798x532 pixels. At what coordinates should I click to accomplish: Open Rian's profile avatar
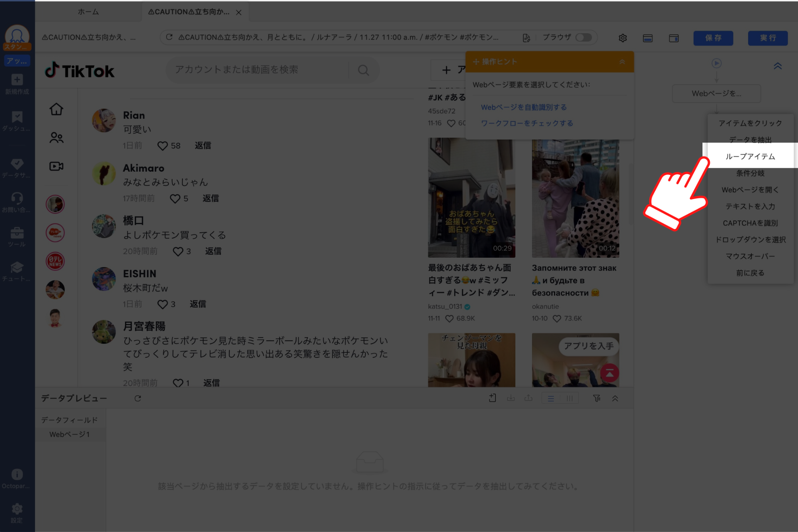[103, 121]
